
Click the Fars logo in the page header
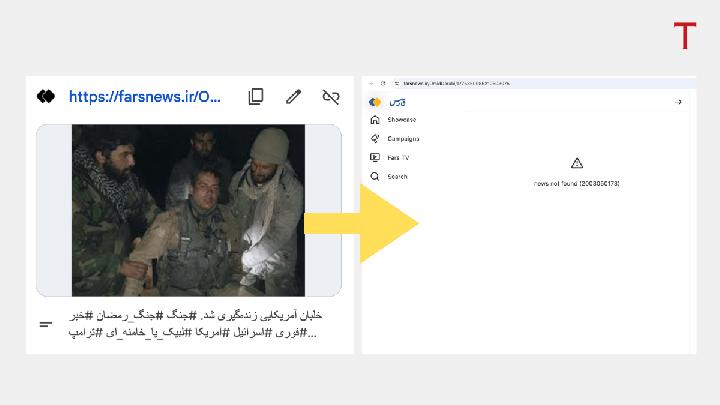386,102
